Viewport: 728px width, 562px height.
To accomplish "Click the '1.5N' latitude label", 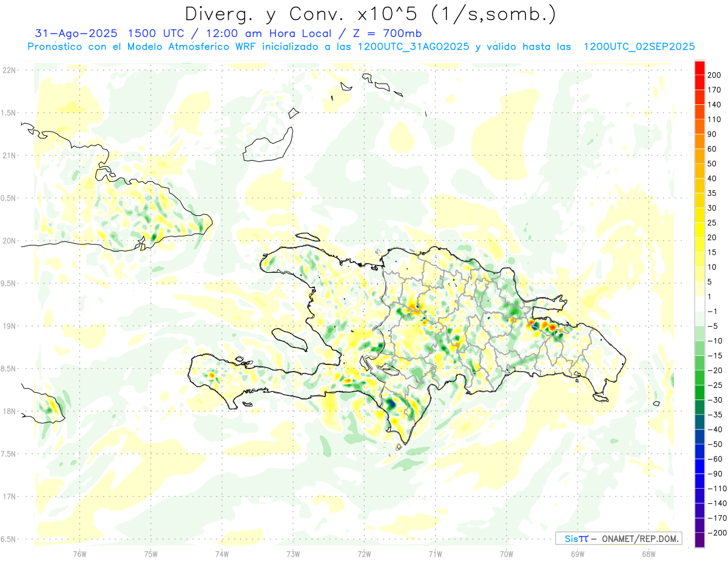I will coord(7,113).
